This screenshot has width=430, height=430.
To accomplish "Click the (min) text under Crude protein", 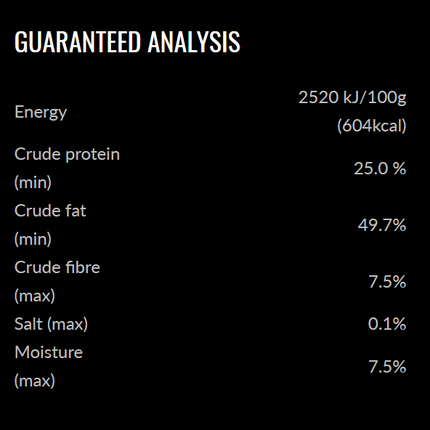I will point(33,183).
